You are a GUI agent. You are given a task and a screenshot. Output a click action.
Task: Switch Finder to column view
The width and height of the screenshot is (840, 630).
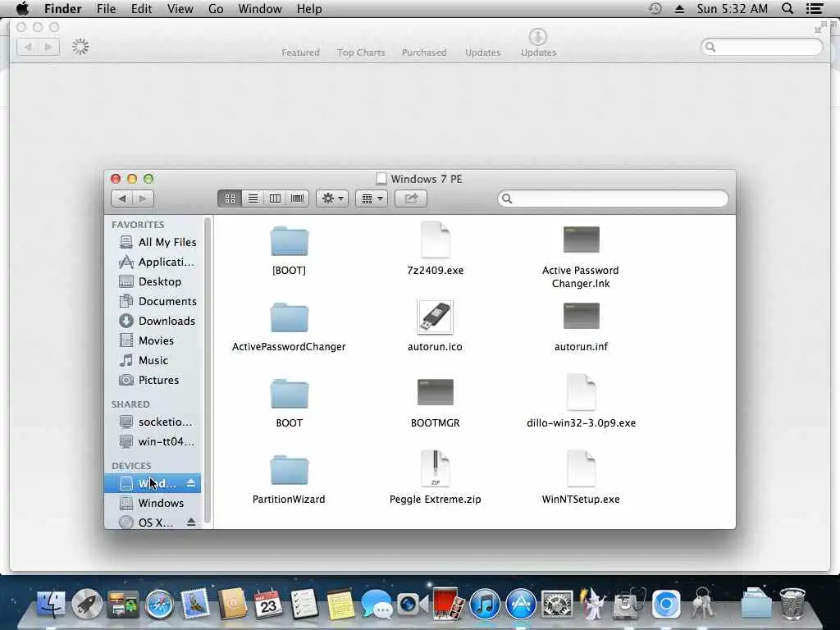[x=275, y=199]
